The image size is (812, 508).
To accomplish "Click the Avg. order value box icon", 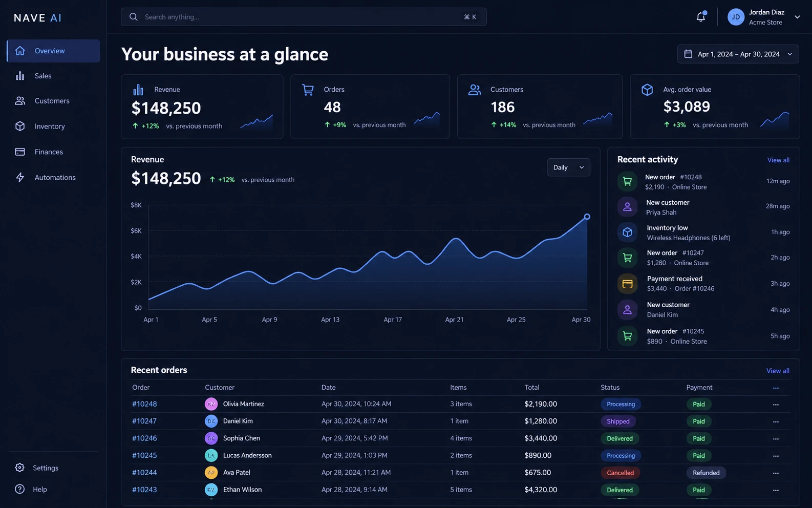I will point(647,90).
